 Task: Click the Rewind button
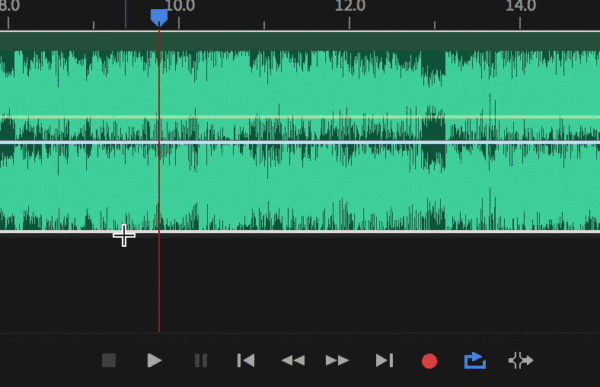[x=293, y=361]
